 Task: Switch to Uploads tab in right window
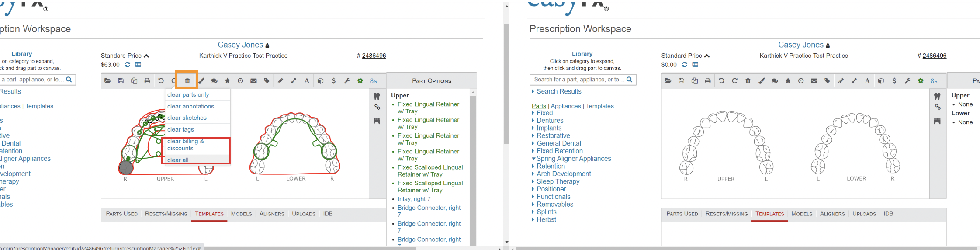864,214
